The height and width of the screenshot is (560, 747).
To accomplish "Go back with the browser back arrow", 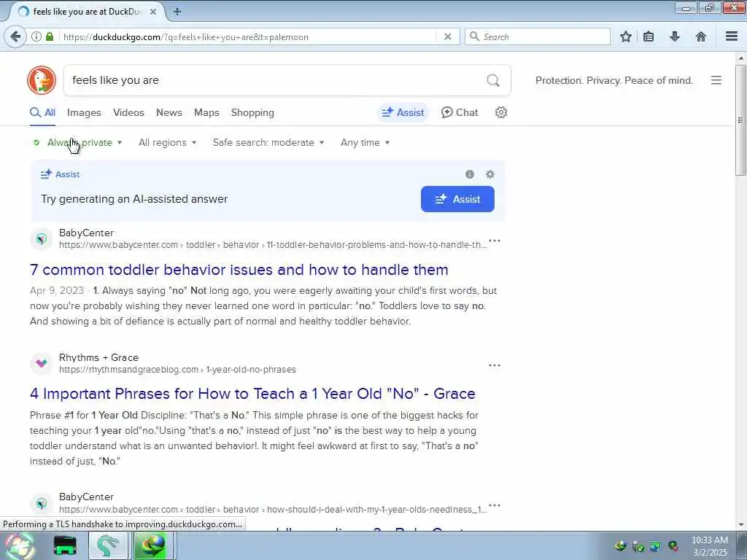I will click(x=15, y=36).
